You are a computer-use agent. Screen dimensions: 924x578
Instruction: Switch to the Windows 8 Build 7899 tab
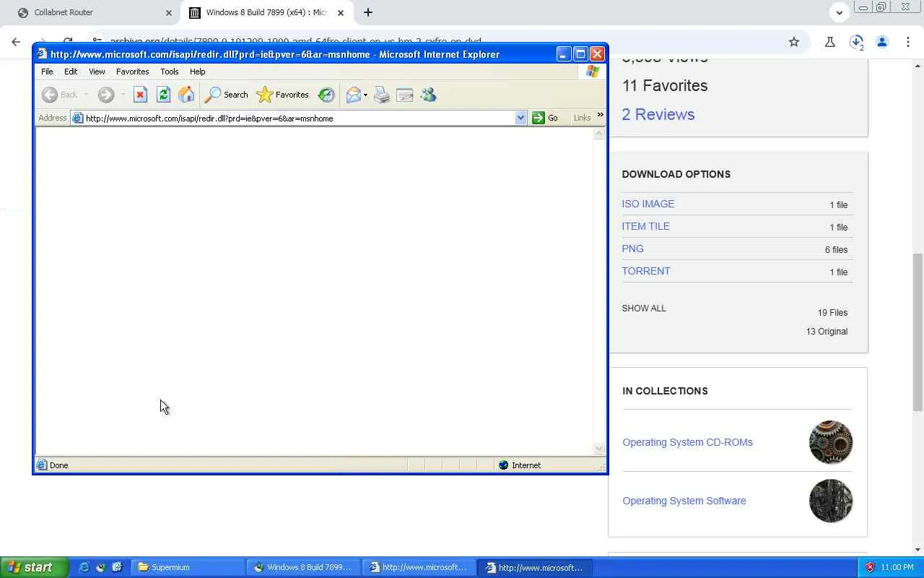(x=266, y=12)
